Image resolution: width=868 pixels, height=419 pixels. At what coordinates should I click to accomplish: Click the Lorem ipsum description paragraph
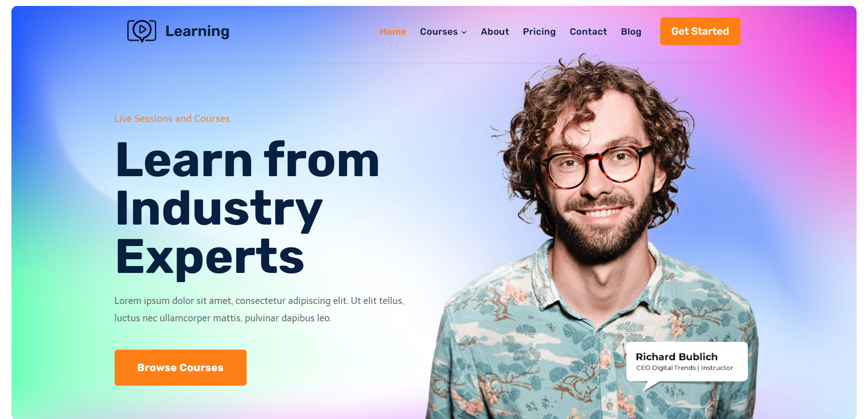click(259, 309)
